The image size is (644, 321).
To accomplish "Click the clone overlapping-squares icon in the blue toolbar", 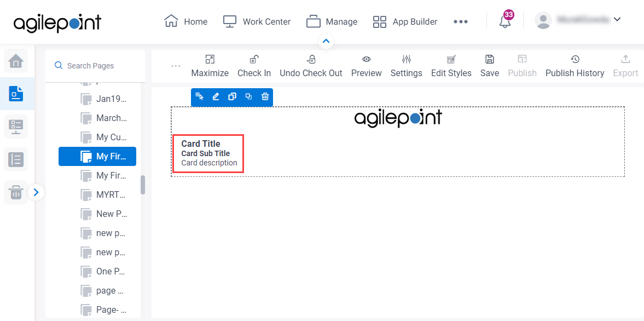I will (248, 96).
